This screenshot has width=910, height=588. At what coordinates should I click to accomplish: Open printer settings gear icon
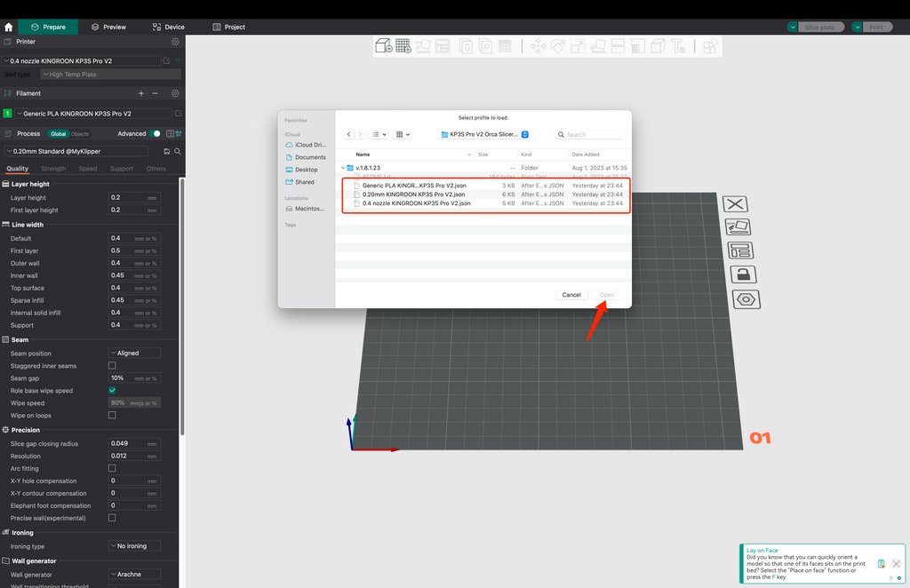click(175, 42)
